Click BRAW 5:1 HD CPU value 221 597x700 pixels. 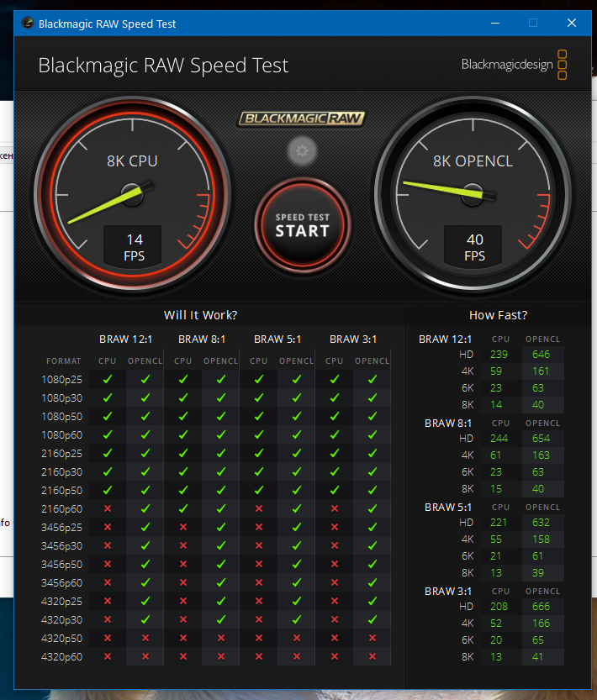pos(499,523)
